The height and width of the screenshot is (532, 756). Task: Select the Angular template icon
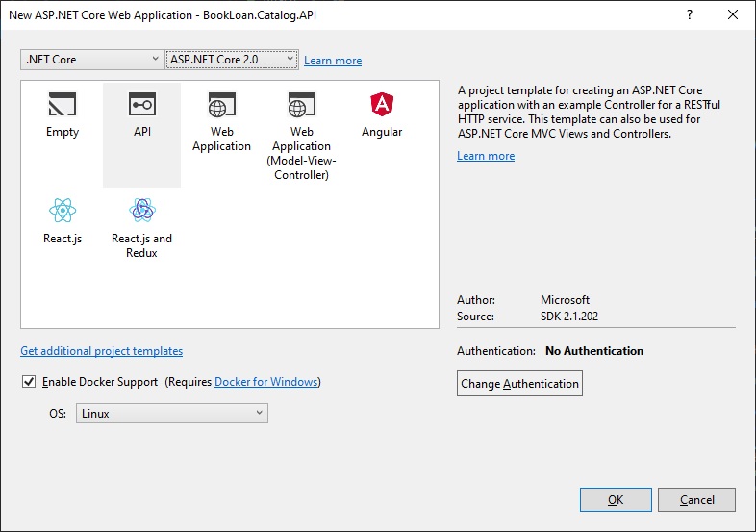382,104
